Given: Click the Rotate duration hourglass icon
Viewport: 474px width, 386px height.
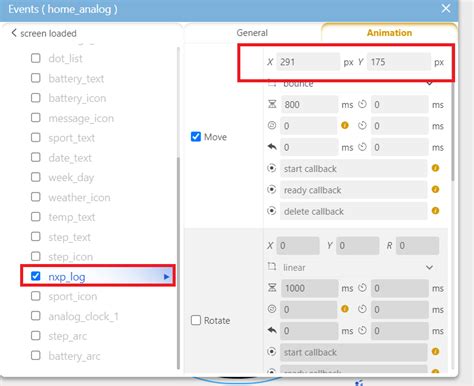Looking at the screenshot, I should tap(272, 288).
